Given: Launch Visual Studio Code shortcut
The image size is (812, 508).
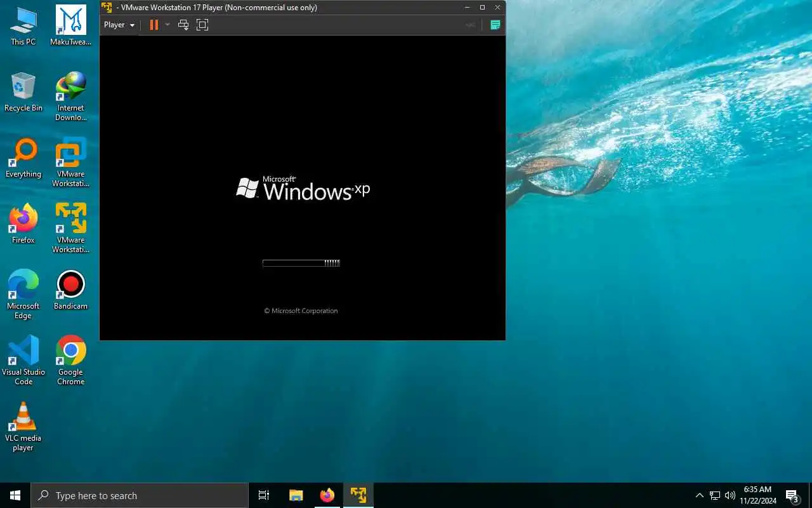Looking at the screenshot, I should point(23,361).
